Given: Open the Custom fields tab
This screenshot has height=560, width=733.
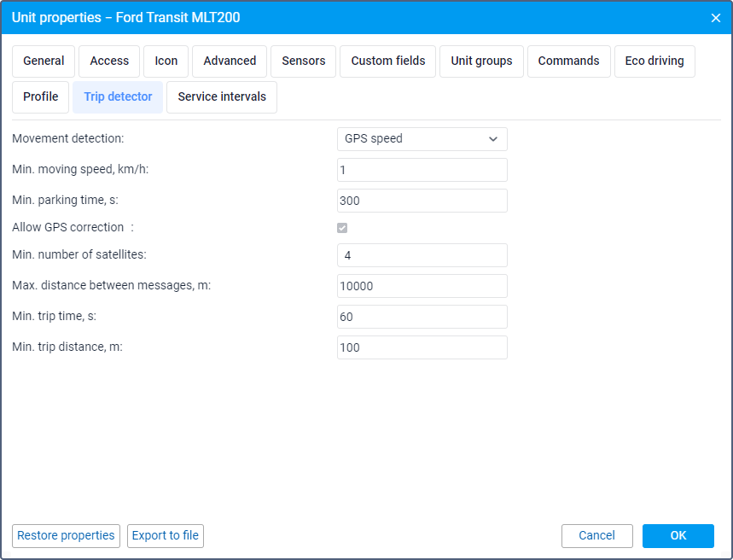Looking at the screenshot, I should pyautogui.click(x=388, y=61).
